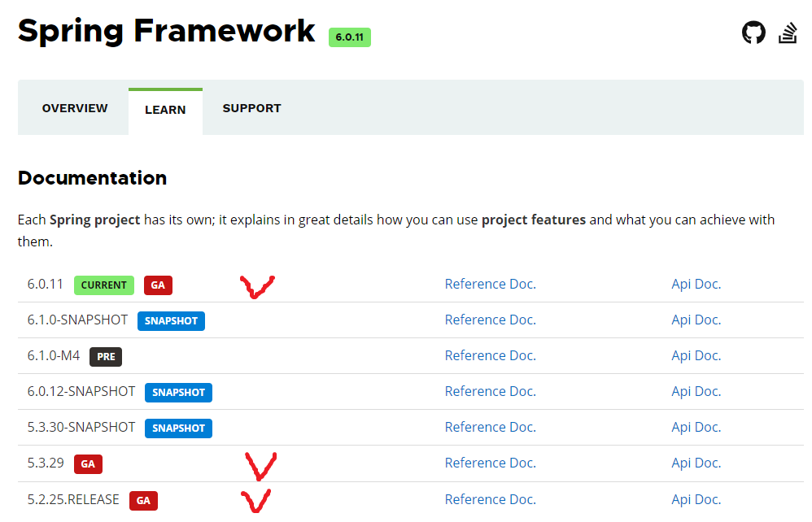Switch to the Overview tab

pyautogui.click(x=75, y=108)
